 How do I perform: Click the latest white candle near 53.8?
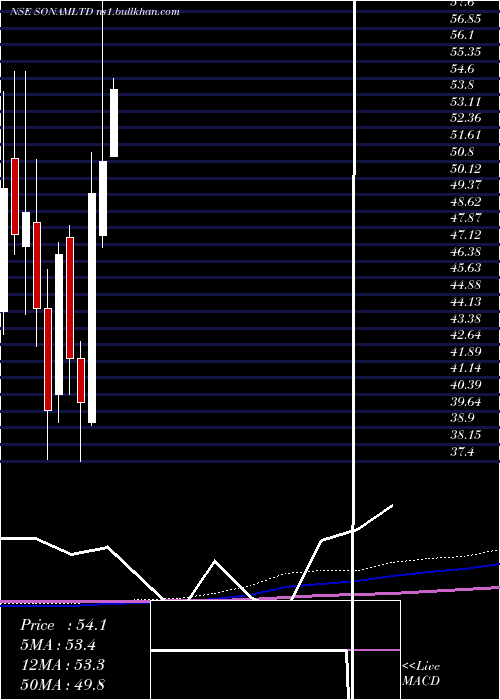114,123
